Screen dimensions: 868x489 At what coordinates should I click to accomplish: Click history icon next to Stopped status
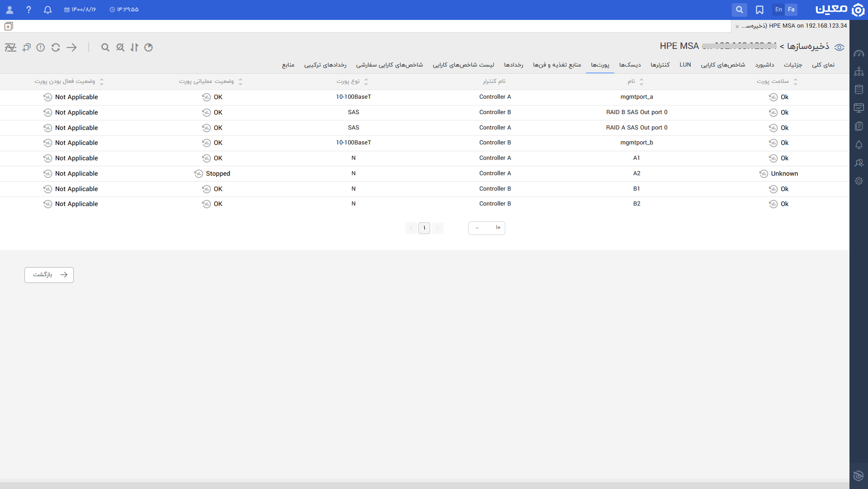pos(199,174)
